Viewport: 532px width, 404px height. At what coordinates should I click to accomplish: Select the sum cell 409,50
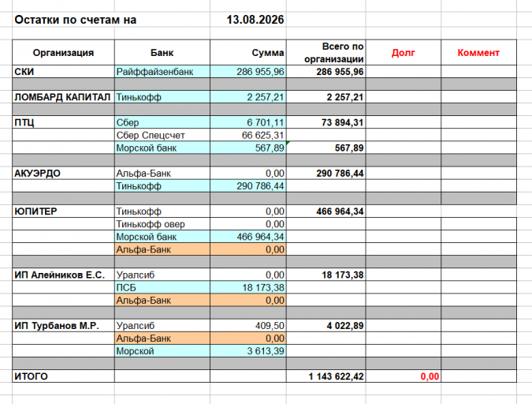pyautogui.click(x=248, y=326)
